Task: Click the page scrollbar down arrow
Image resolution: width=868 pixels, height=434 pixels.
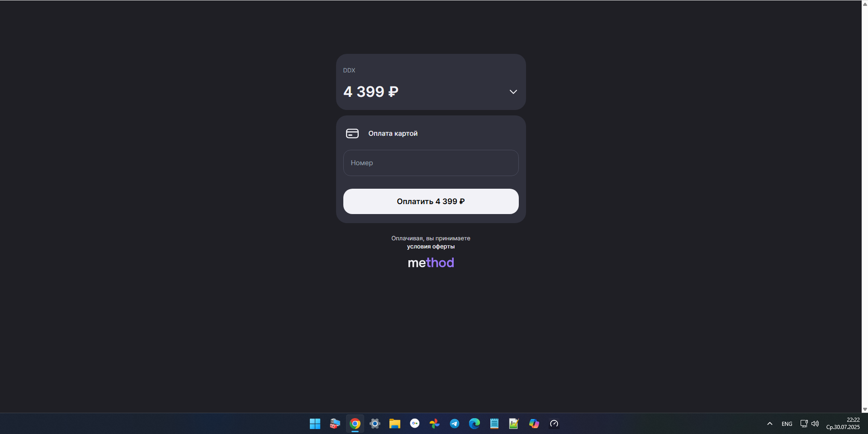Action: 865,409
